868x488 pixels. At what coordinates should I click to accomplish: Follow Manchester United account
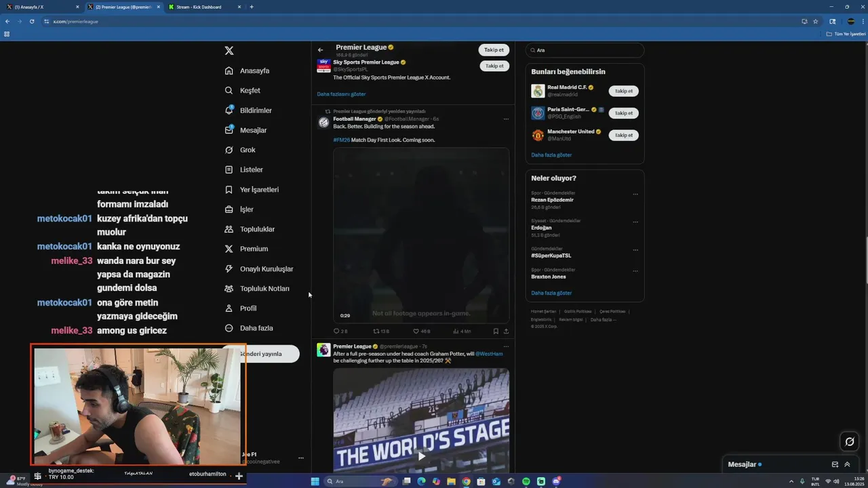coord(623,135)
